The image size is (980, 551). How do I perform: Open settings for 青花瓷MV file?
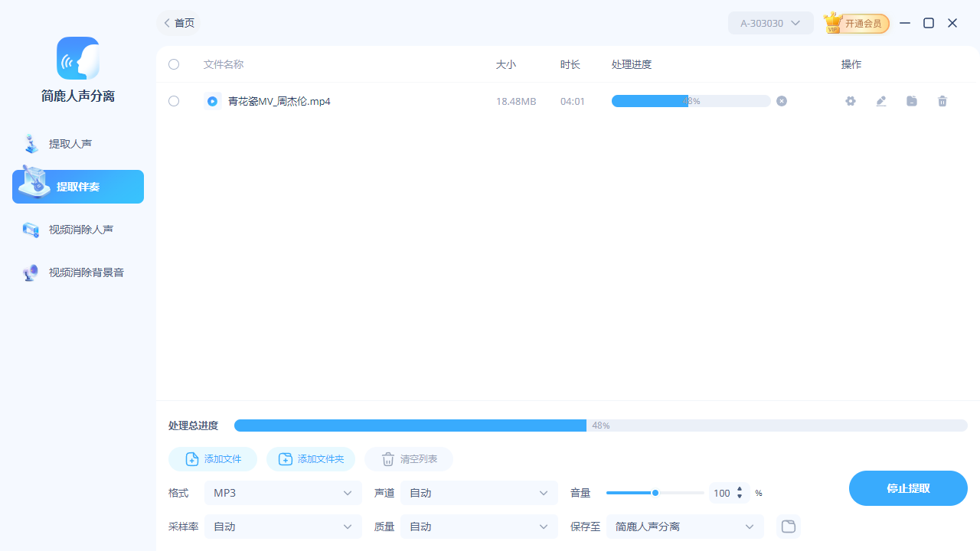(850, 101)
